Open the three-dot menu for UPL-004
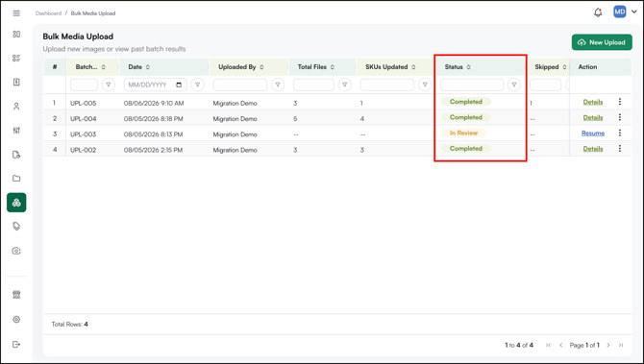Screen dimensions: 644x364 (620, 117)
